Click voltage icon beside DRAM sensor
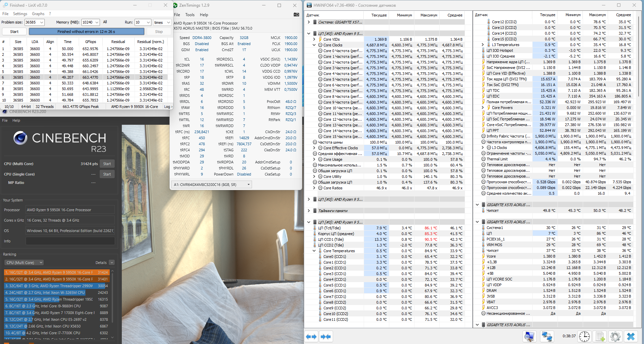Image resolution: width=644 pixels, height=344 pixels. pyautogui.click(x=483, y=291)
